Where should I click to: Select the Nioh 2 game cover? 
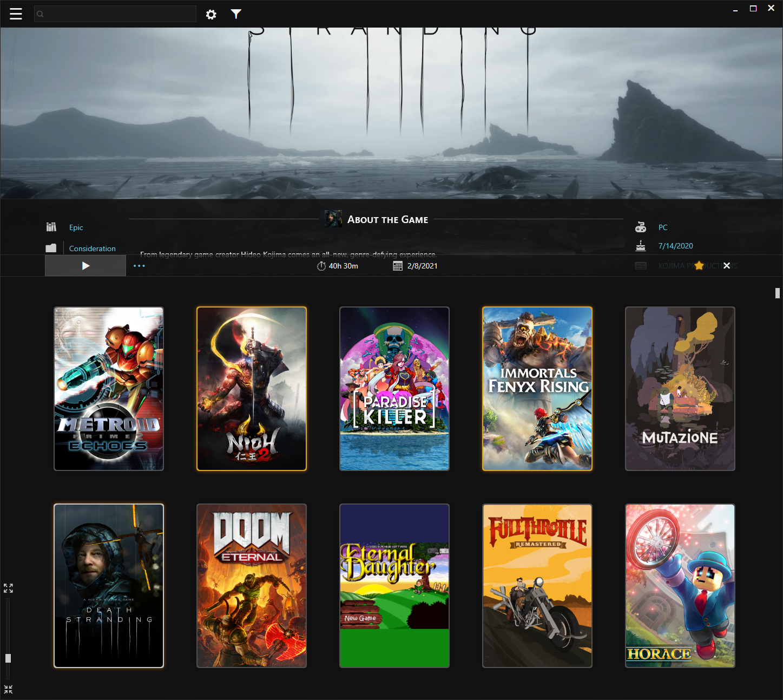[252, 389]
